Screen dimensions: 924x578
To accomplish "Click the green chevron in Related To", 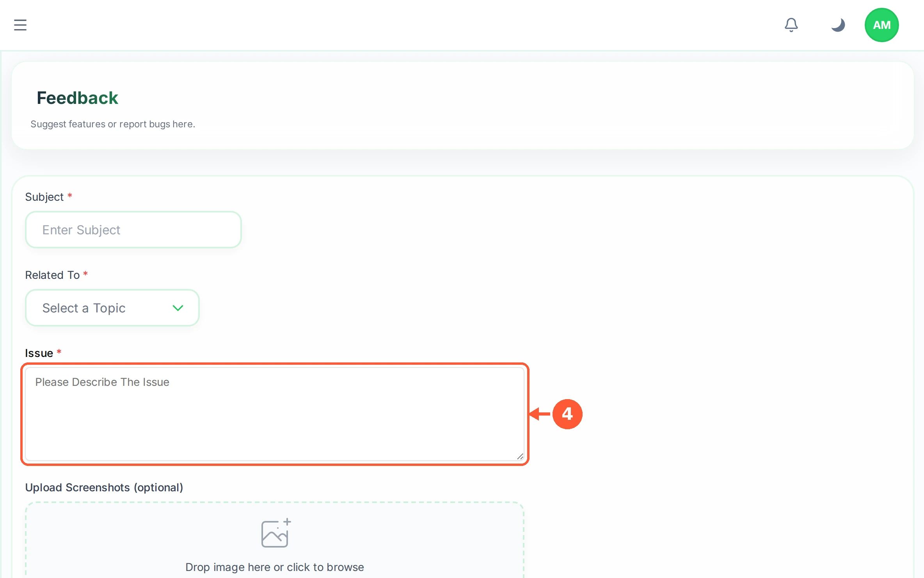I will pyautogui.click(x=178, y=308).
